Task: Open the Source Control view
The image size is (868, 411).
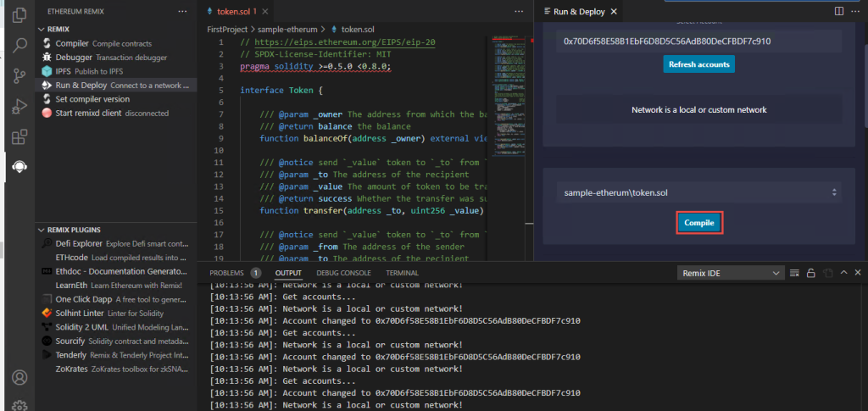Action: tap(19, 76)
